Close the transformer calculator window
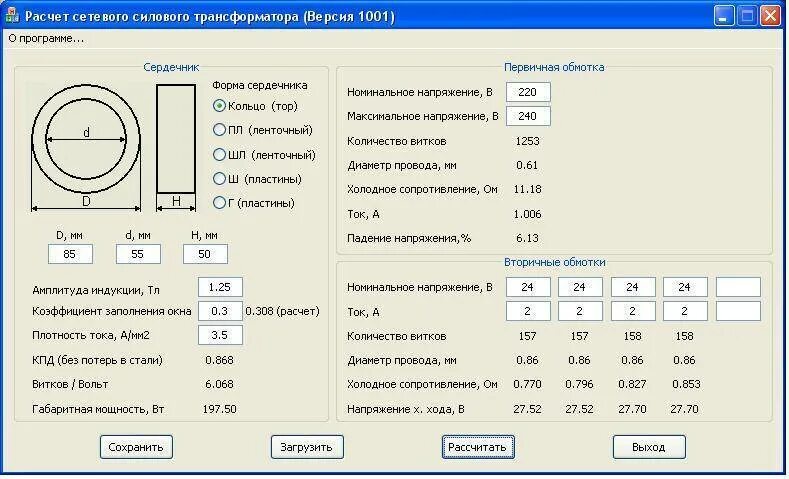The height and width of the screenshot is (479, 789). click(770, 16)
